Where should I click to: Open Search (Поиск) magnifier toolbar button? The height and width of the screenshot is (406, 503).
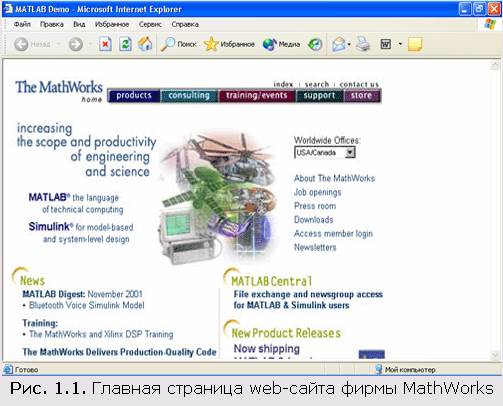point(178,44)
